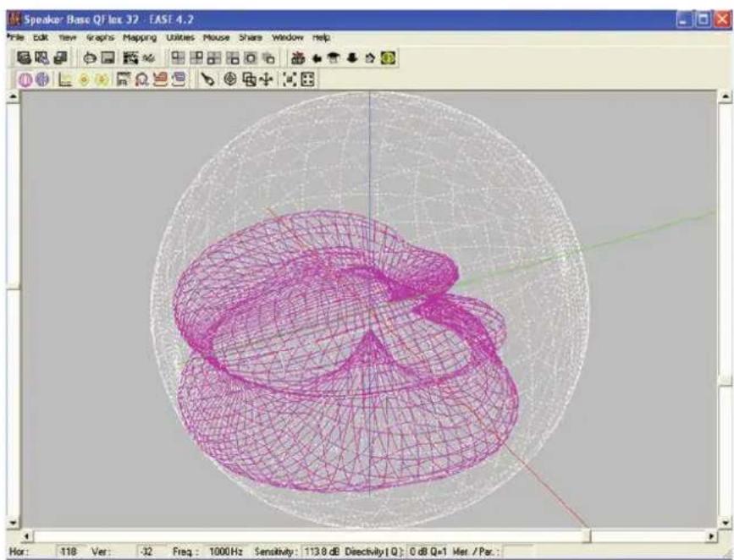Screen dimensions: 734x560
Task: Click the EASE application icon in title bar
Action: [x=15, y=19]
